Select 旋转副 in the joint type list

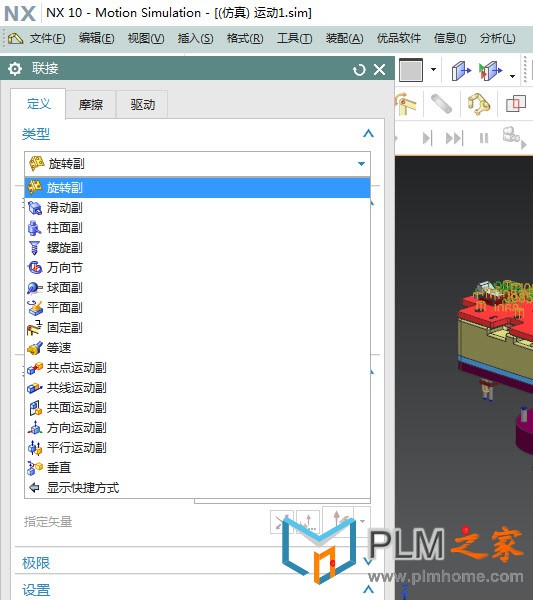point(197,188)
